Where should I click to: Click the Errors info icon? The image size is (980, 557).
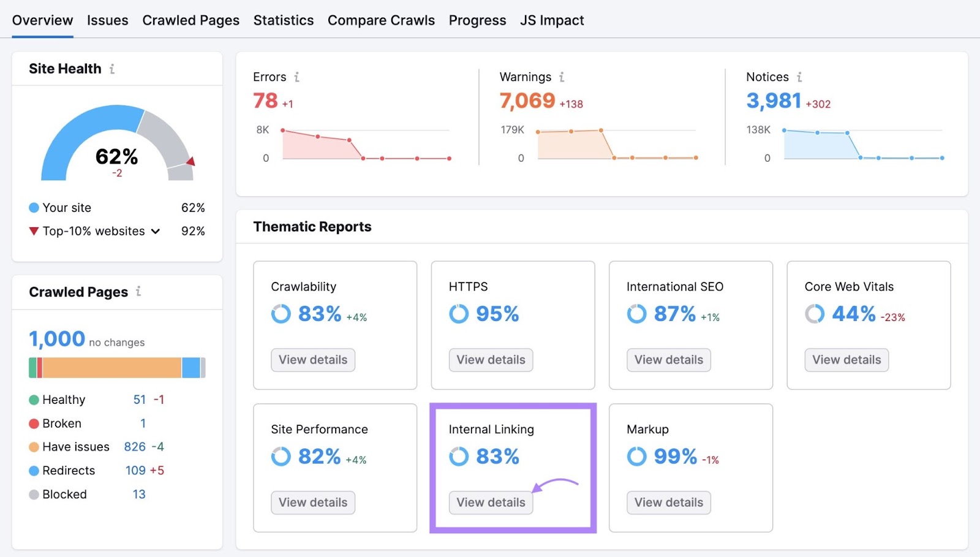tap(298, 77)
